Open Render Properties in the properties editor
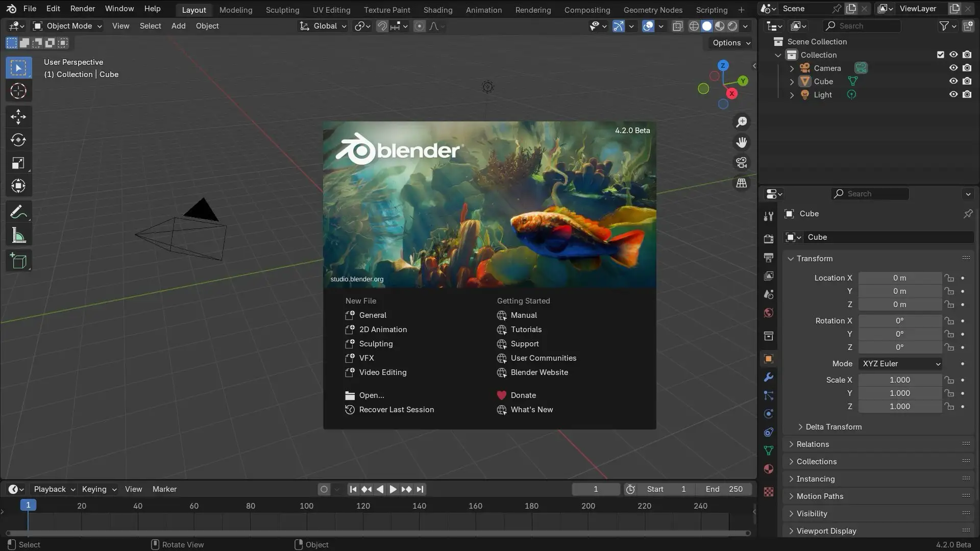The height and width of the screenshot is (551, 980). point(768,238)
